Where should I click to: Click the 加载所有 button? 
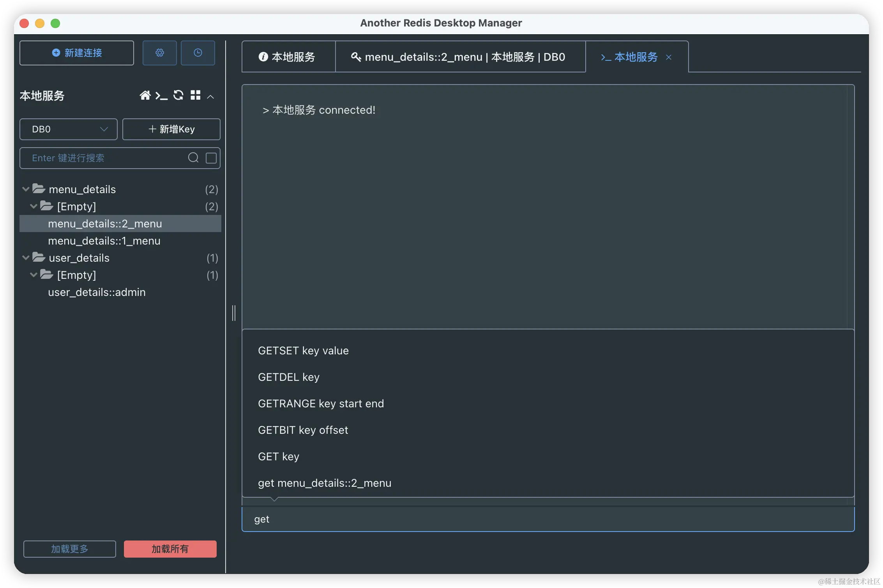click(170, 549)
